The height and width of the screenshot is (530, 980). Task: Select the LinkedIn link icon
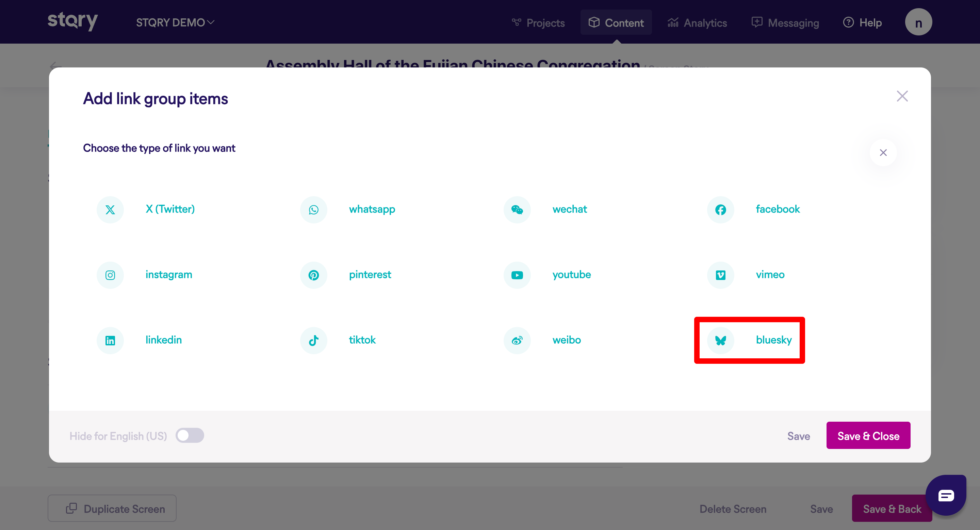[110, 340]
